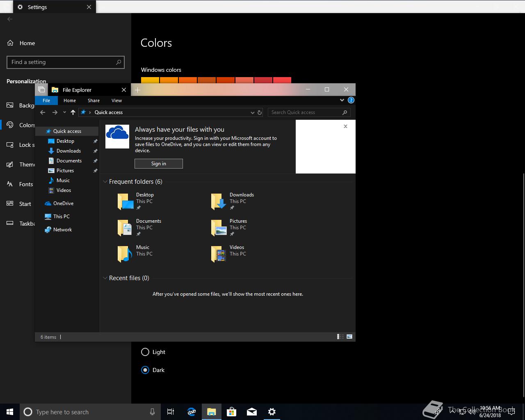The height and width of the screenshot is (420, 525).
Task: Click the tab sets icon left of File Explorer tab
Action: click(41, 89)
